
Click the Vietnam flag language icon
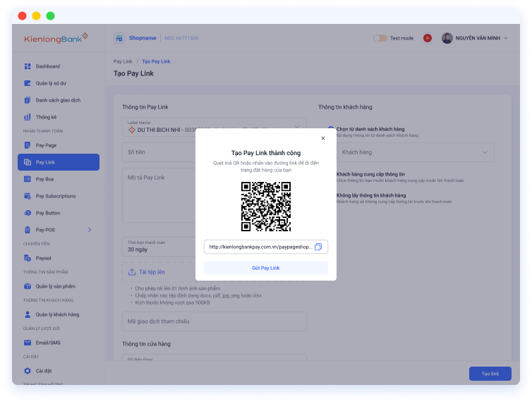pos(428,38)
